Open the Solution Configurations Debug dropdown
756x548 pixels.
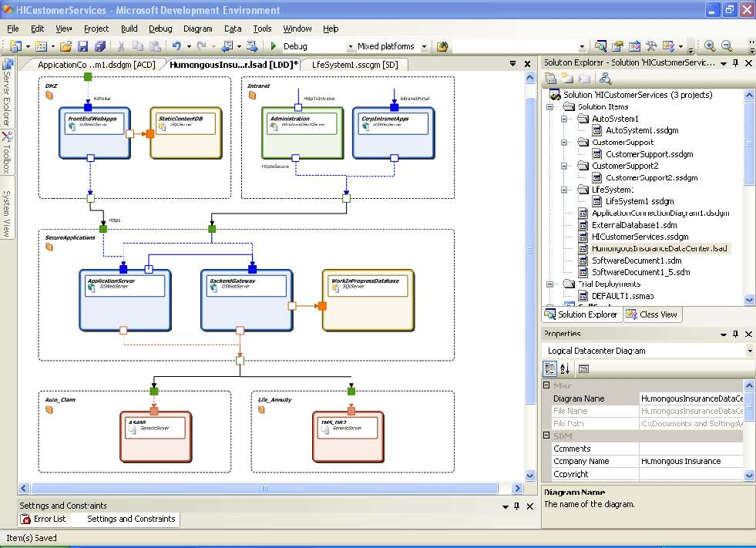[x=351, y=47]
